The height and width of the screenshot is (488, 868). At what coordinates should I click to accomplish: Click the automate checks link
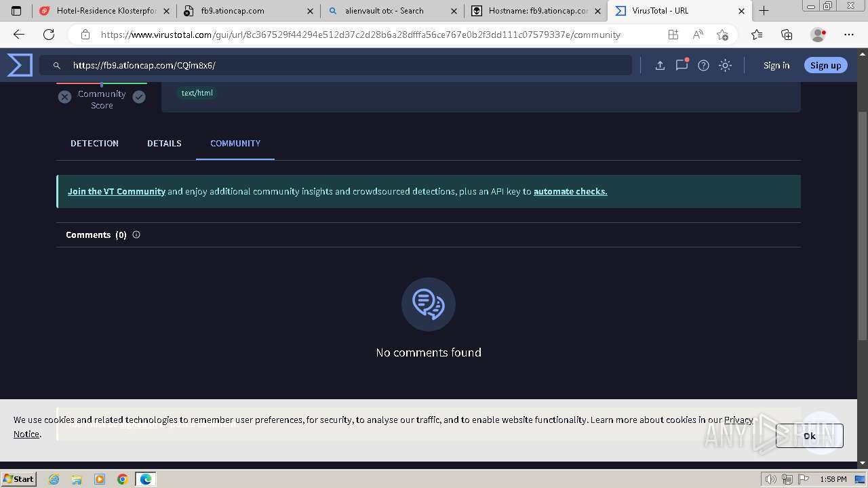tap(570, 191)
